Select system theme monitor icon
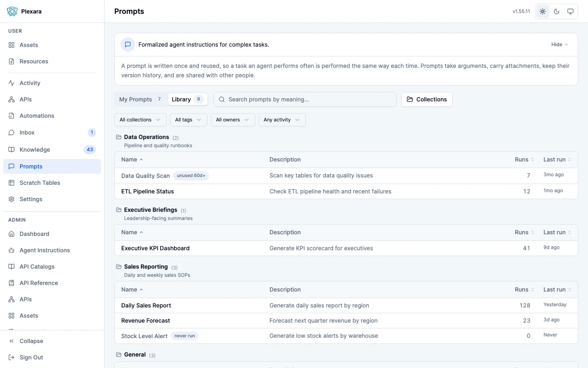Screen dimensions: 588x368 [x=570, y=11]
